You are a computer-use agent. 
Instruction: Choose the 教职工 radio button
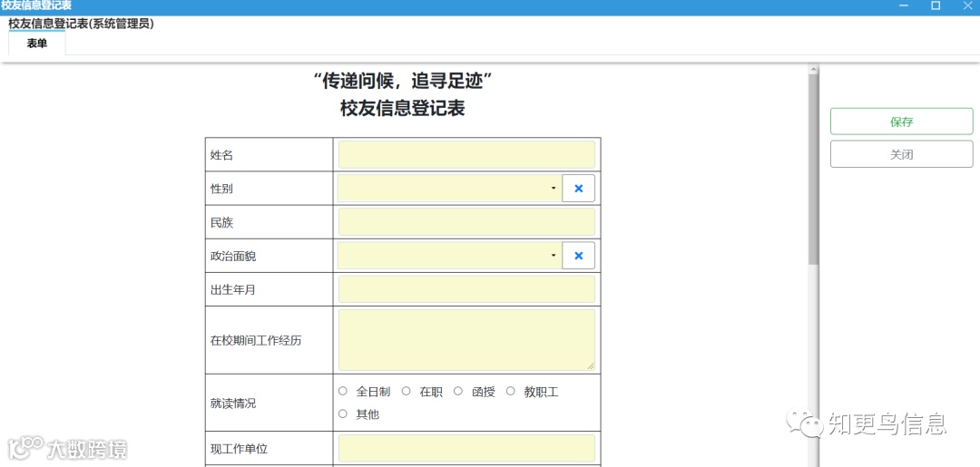(x=510, y=392)
